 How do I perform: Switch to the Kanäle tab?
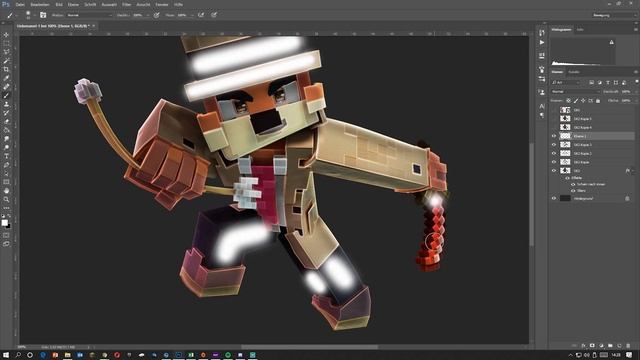pos(574,72)
